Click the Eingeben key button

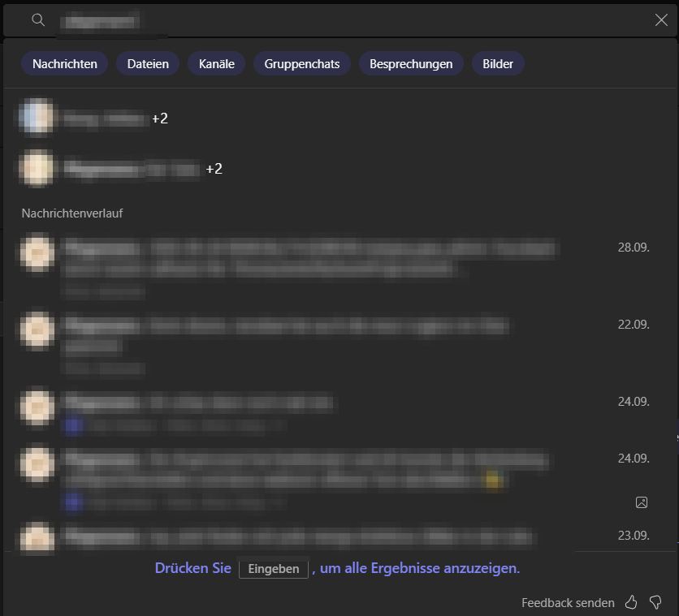[x=273, y=568]
